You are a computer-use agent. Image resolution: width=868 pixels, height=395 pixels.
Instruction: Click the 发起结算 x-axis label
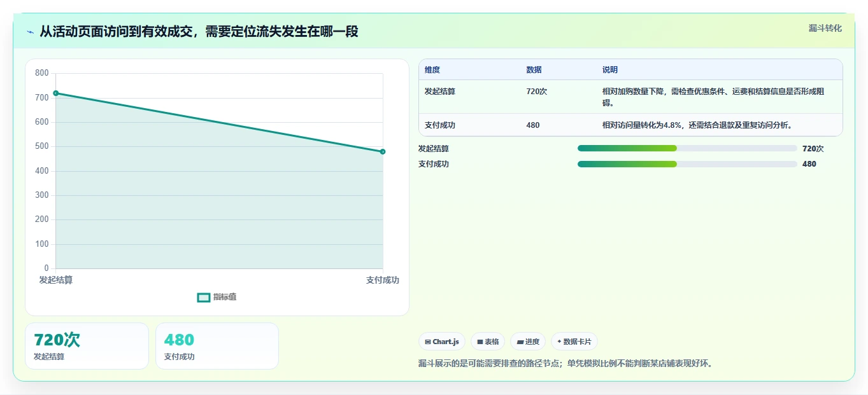click(56, 280)
